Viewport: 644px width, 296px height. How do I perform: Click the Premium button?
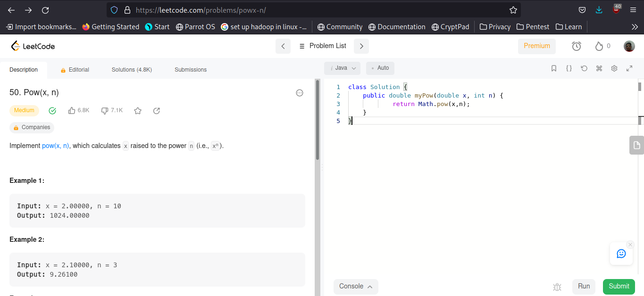click(537, 46)
